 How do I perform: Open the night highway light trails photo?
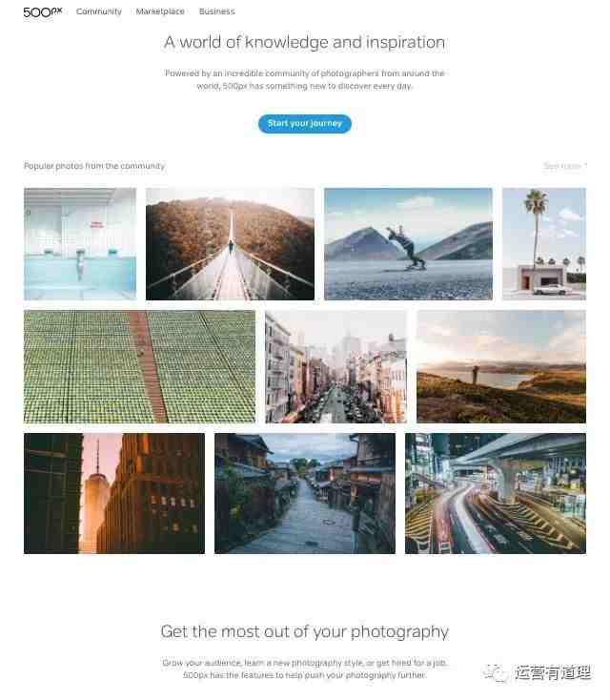tap(496, 493)
